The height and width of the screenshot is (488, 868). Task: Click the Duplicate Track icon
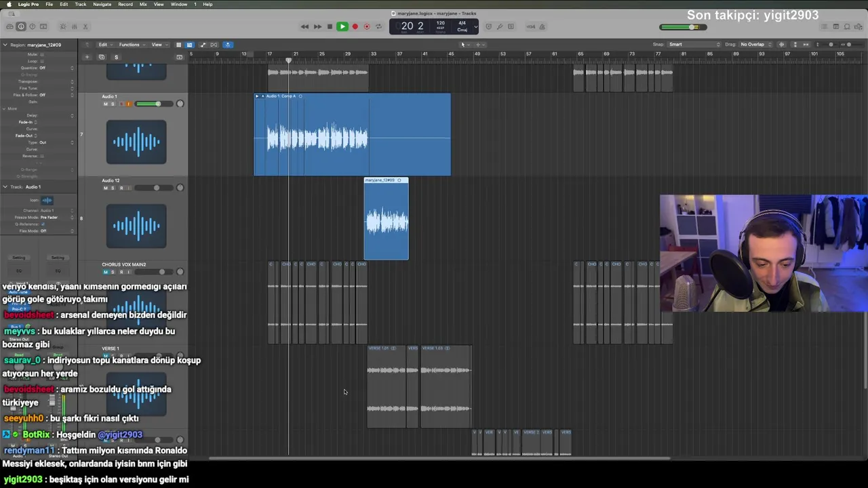coord(101,57)
